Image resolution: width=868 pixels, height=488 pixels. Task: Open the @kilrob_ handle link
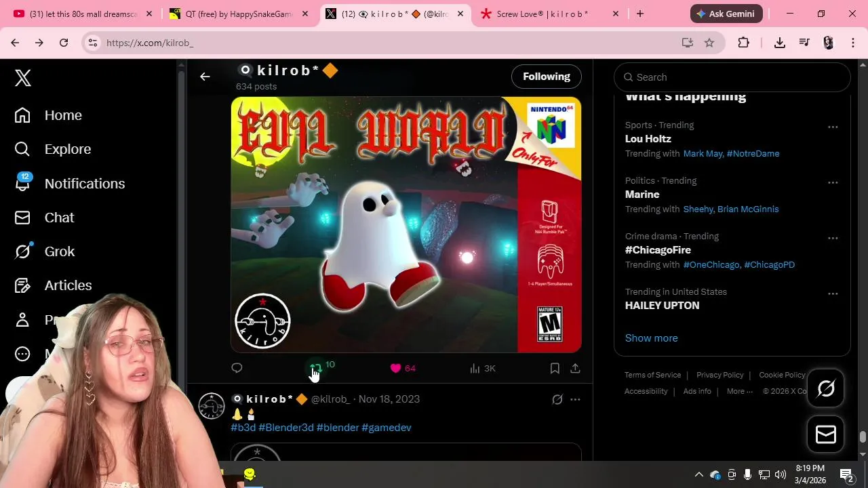[x=330, y=399]
